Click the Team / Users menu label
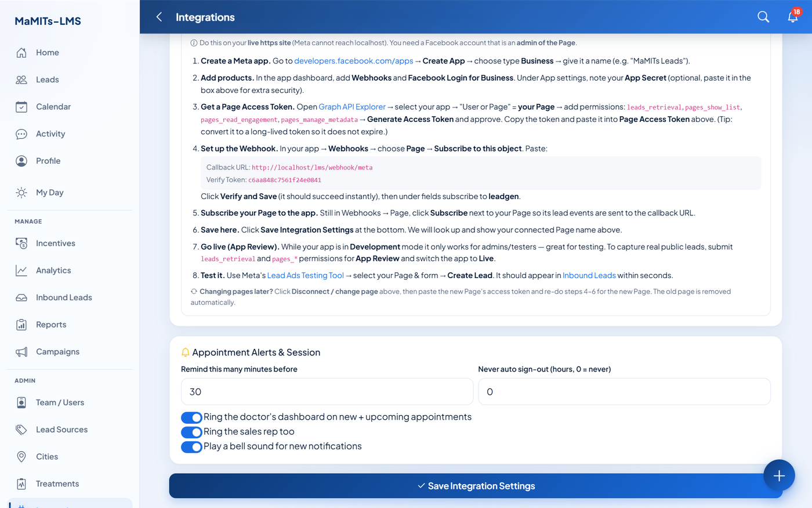This screenshot has height=508, width=812. click(x=60, y=402)
